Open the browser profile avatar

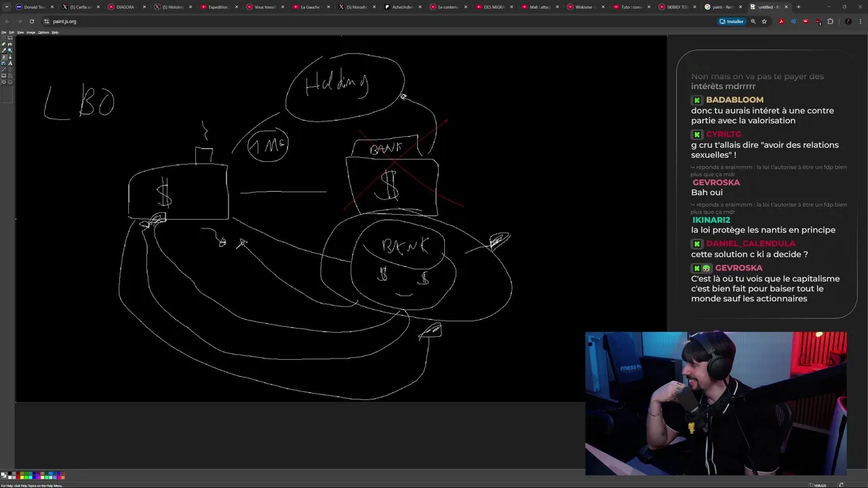pyautogui.click(x=848, y=21)
